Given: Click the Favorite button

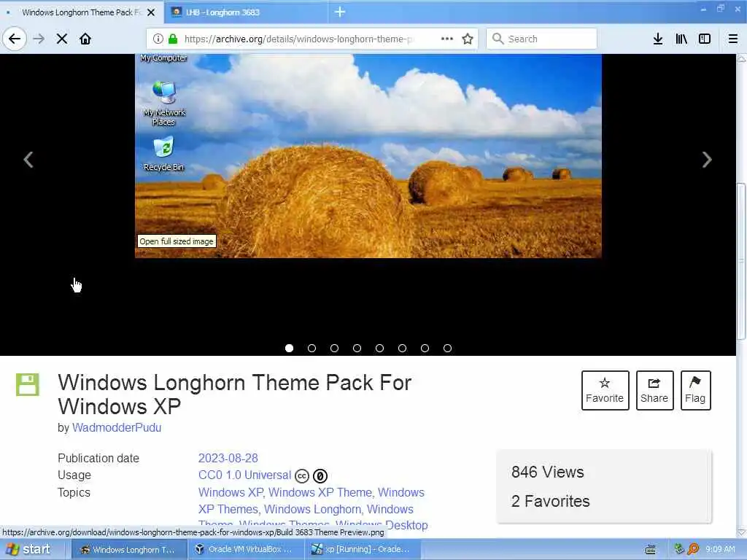Looking at the screenshot, I should click(605, 390).
